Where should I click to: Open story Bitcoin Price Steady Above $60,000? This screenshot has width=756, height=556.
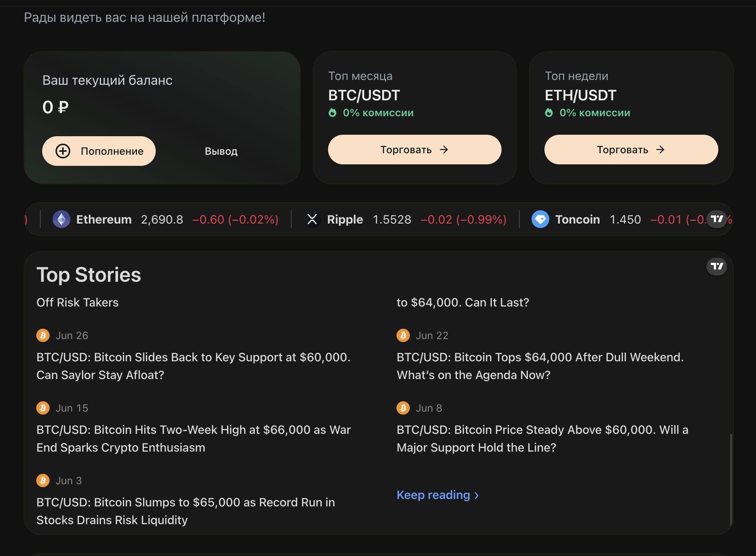[543, 439]
